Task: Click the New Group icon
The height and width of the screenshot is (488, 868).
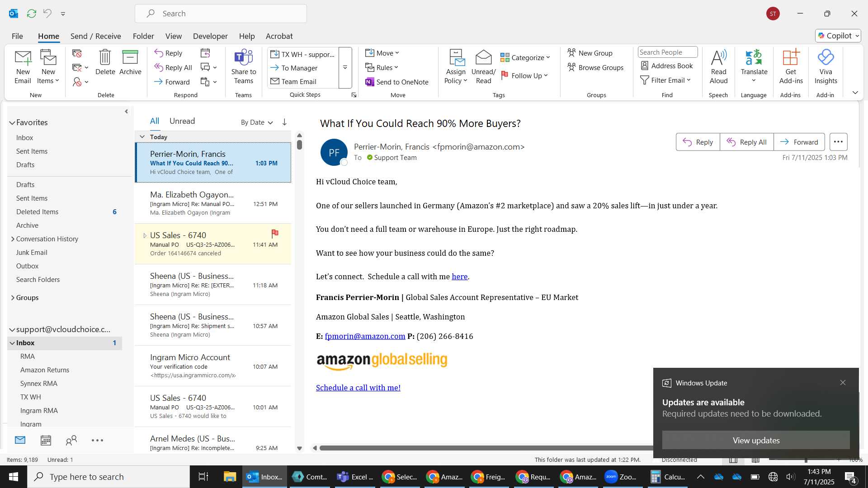Action: click(590, 53)
